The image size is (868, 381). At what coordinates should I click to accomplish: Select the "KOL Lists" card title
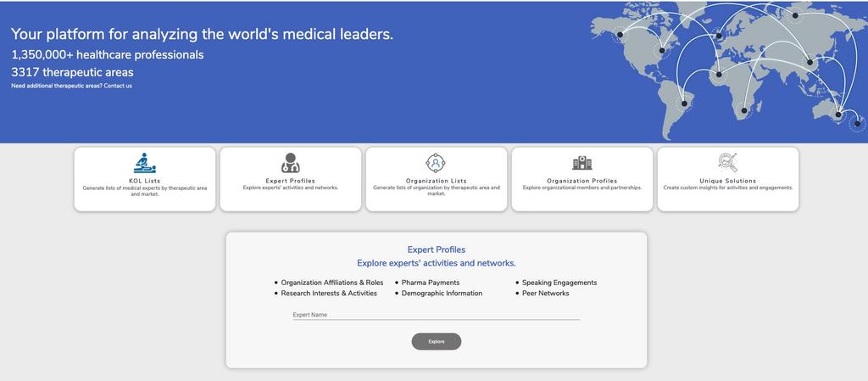144,181
